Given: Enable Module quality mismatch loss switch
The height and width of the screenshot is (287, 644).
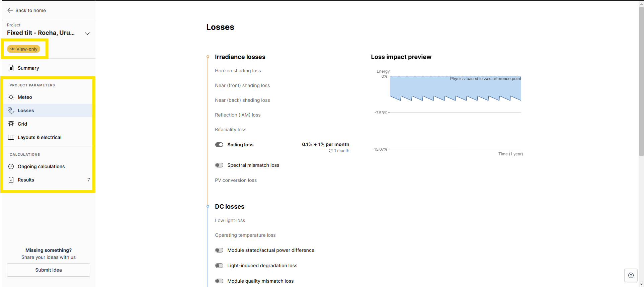Looking at the screenshot, I should coord(219,281).
